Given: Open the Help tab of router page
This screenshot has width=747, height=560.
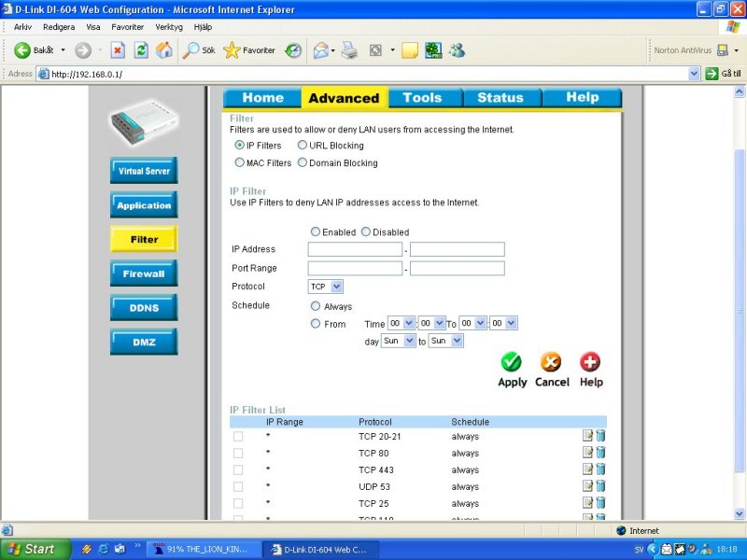Looking at the screenshot, I should 582,98.
